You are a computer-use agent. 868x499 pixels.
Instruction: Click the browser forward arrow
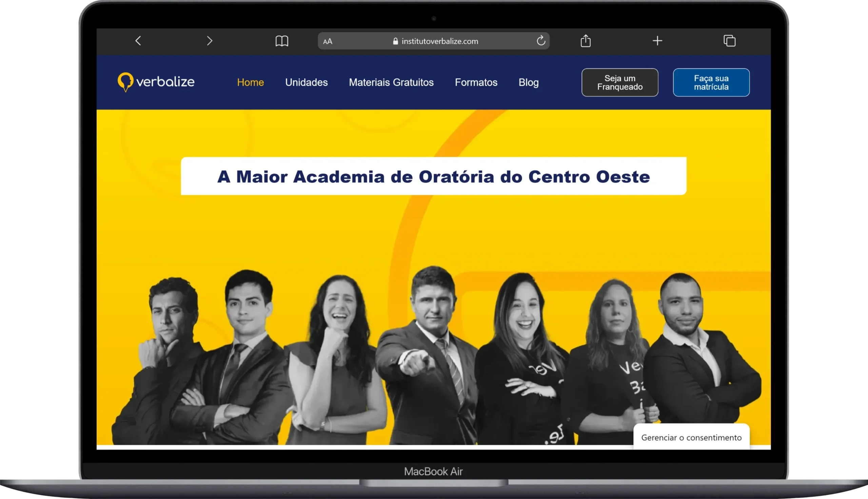coord(210,41)
